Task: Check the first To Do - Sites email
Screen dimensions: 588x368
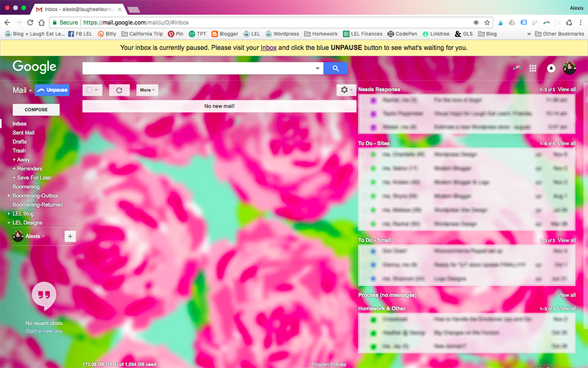Action: (x=365, y=155)
